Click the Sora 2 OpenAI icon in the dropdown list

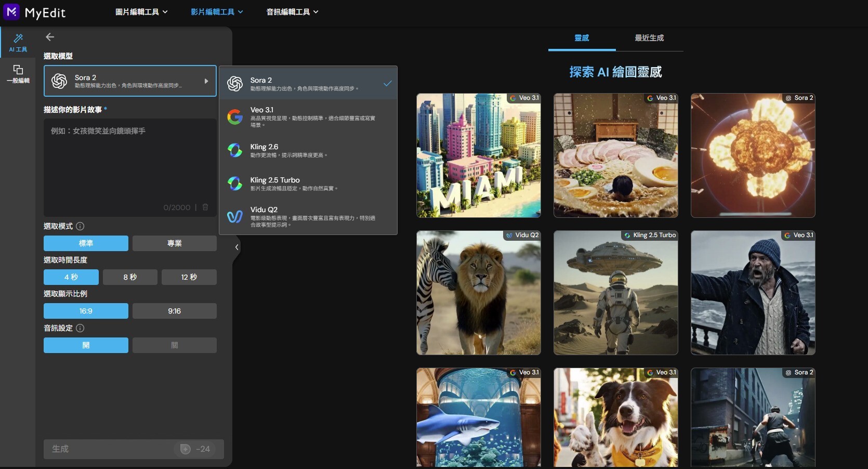(x=235, y=83)
